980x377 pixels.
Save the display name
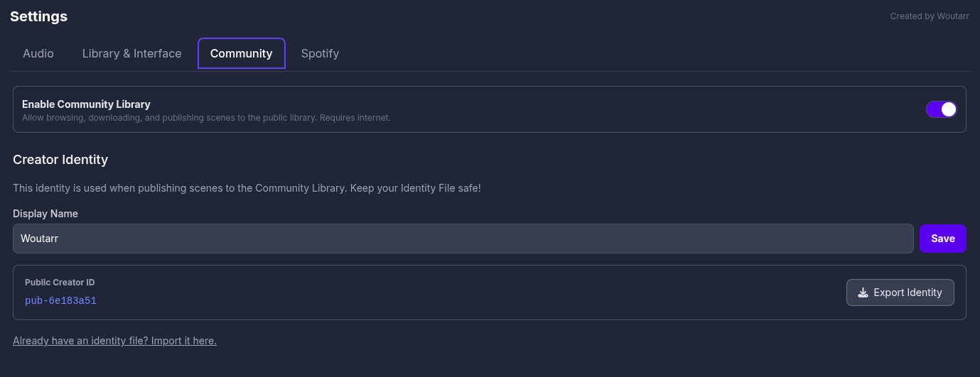pyautogui.click(x=942, y=239)
